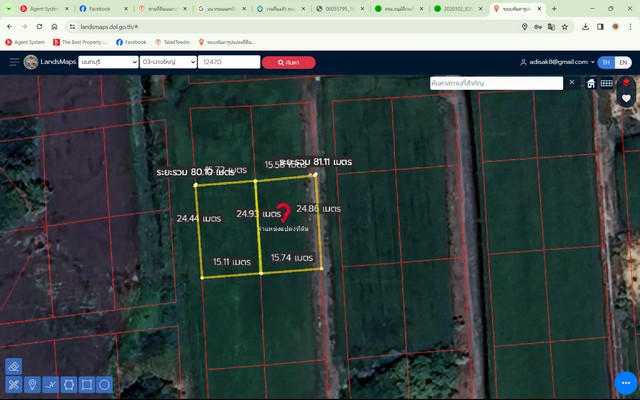This screenshot has height=400, width=640.
Task: Select the marker pin drawing tool
Action: click(x=32, y=384)
